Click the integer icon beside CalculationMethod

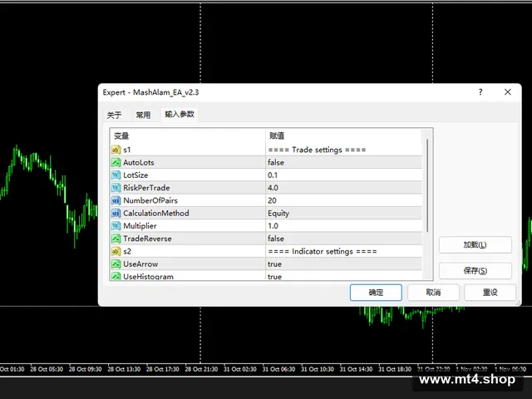[116, 213]
